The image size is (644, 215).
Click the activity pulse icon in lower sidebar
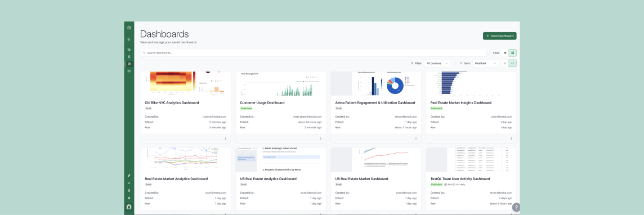(129, 183)
